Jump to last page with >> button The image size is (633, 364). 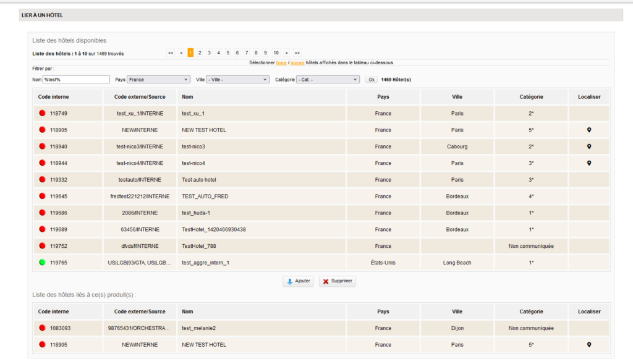(x=297, y=53)
